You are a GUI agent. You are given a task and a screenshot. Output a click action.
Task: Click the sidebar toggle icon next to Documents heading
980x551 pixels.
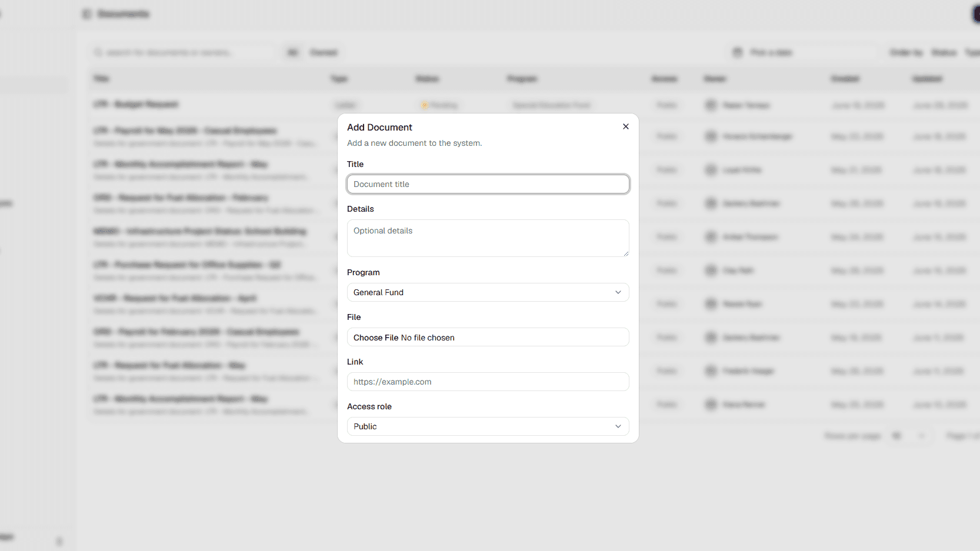[x=86, y=14]
